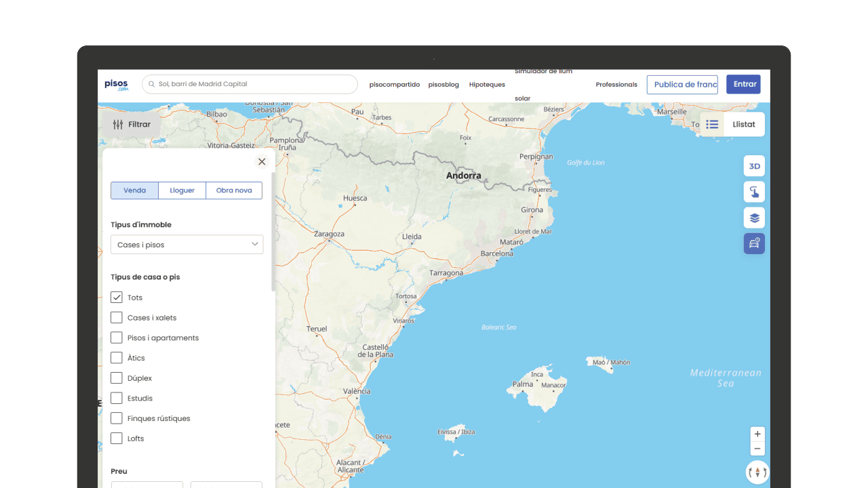Open the Filtrar filters panel
This screenshot has width=868, height=488.
click(x=132, y=125)
